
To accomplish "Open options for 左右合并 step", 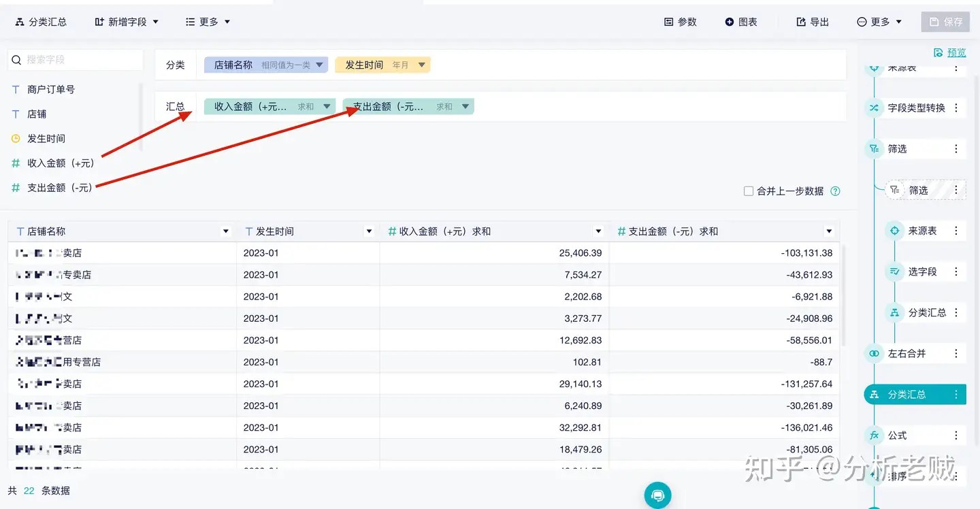I will click(956, 354).
